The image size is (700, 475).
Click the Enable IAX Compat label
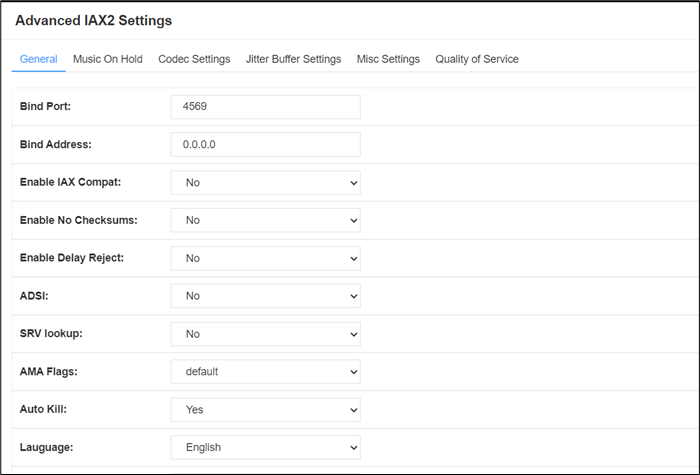point(70,182)
